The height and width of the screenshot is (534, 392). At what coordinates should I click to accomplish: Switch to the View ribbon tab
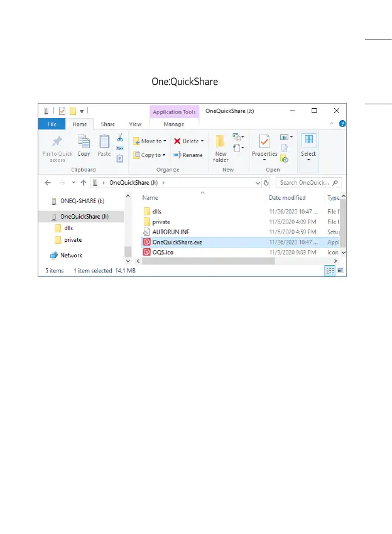coord(135,124)
